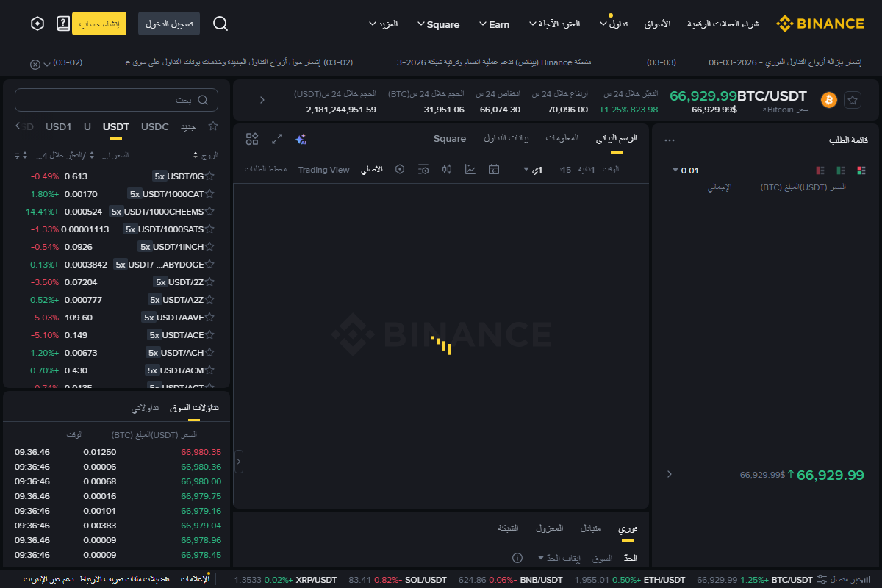Favorite the BTC/USDT pair with star button
Image resolution: width=882 pixels, height=588 pixels.
(x=853, y=100)
